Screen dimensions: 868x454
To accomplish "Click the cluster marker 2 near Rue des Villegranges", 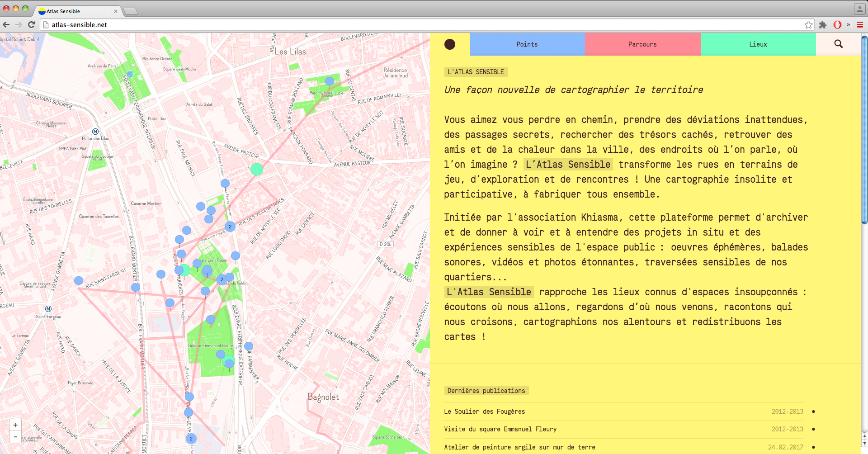I will coord(230,227).
